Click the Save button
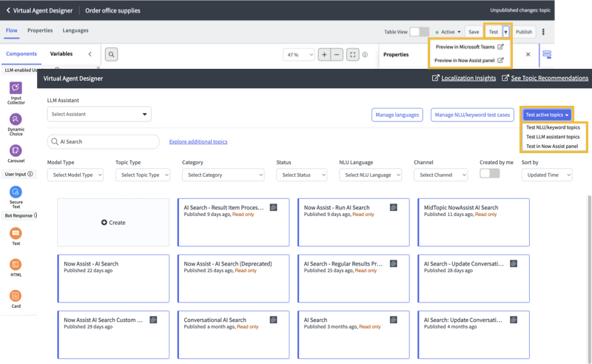 tap(474, 32)
